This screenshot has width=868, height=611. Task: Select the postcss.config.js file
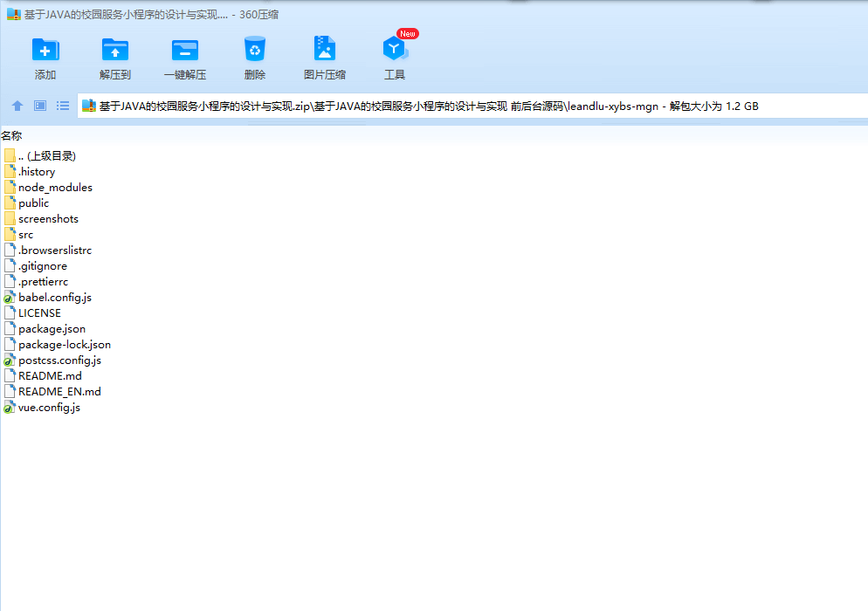(x=59, y=360)
